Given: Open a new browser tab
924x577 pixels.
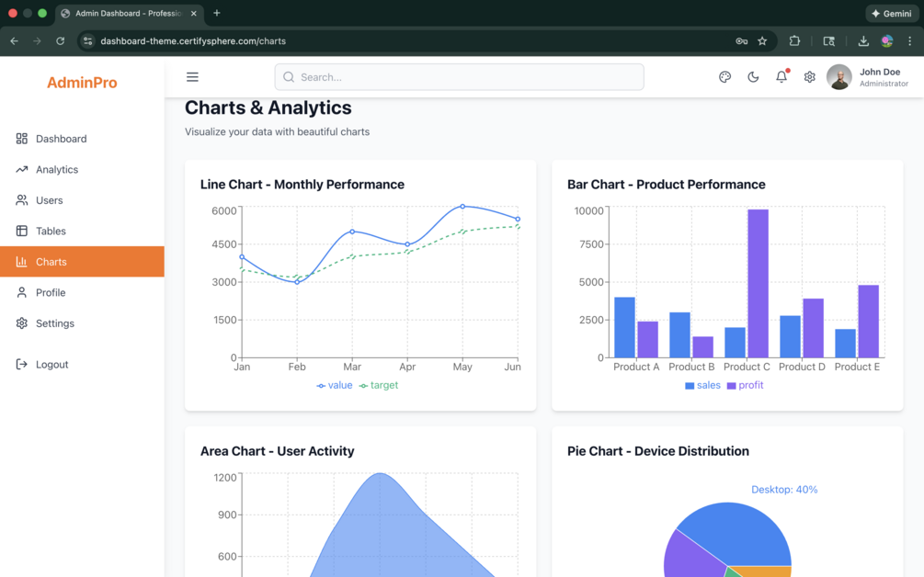Looking at the screenshot, I should (217, 13).
